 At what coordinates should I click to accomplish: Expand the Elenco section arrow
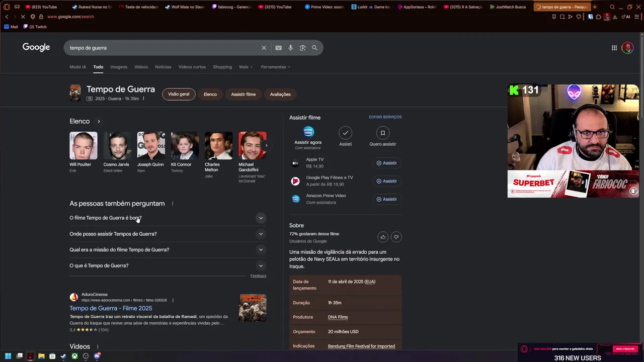[99, 121]
